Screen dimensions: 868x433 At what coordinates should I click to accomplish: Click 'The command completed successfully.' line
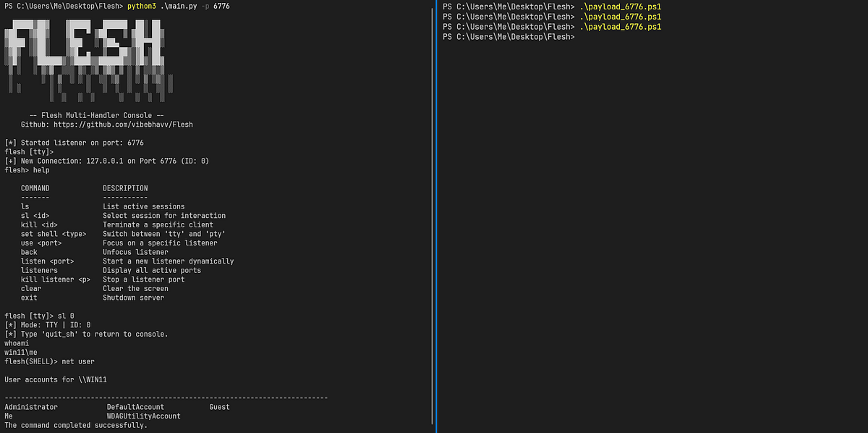(x=76, y=425)
